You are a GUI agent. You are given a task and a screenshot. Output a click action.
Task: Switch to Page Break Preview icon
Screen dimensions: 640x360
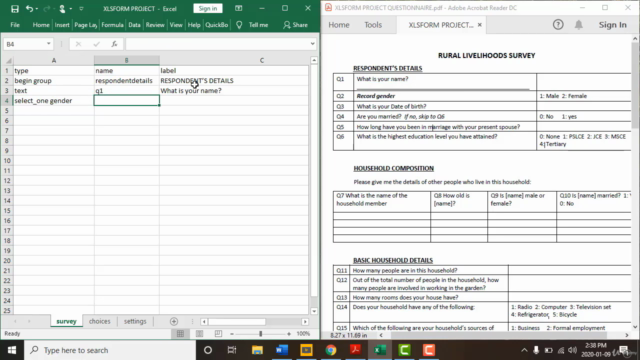(x=218, y=334)
